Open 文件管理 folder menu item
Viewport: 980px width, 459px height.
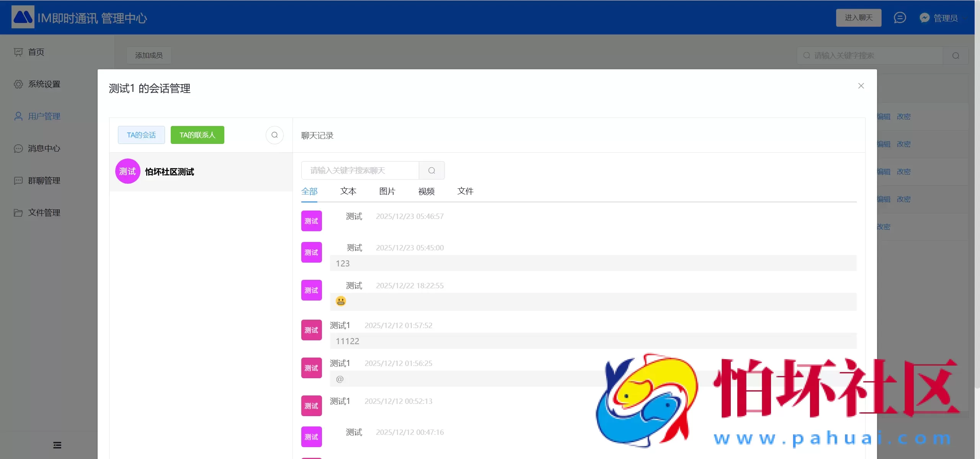coord(44,213)
